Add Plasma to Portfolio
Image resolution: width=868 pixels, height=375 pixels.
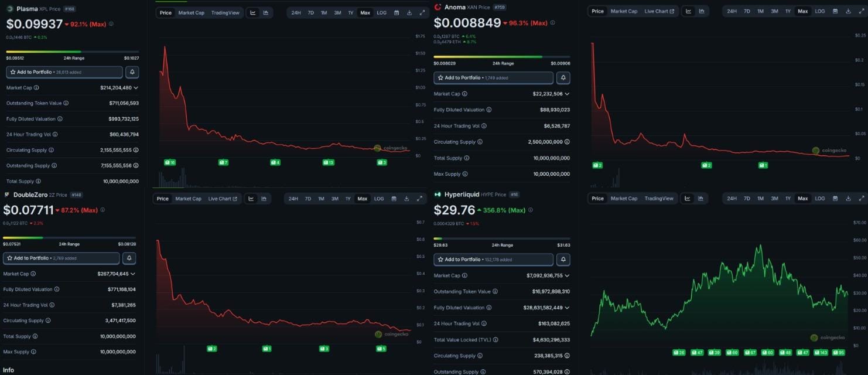(64, 72)
